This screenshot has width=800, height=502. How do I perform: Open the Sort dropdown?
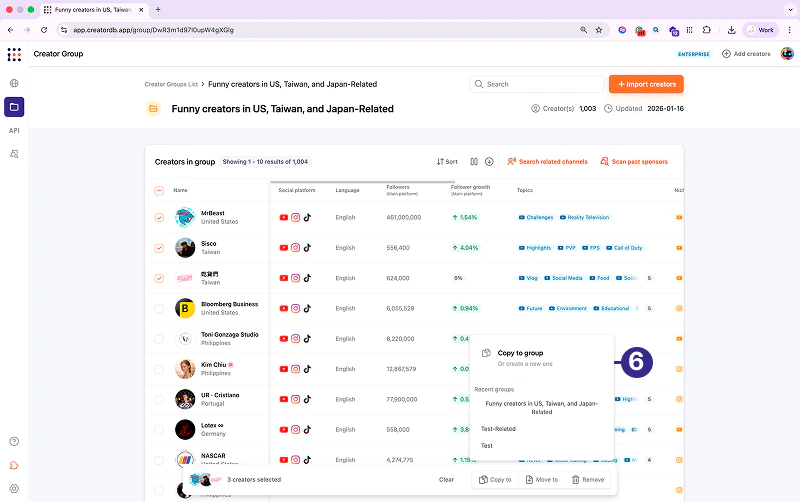tap(447, 162)
